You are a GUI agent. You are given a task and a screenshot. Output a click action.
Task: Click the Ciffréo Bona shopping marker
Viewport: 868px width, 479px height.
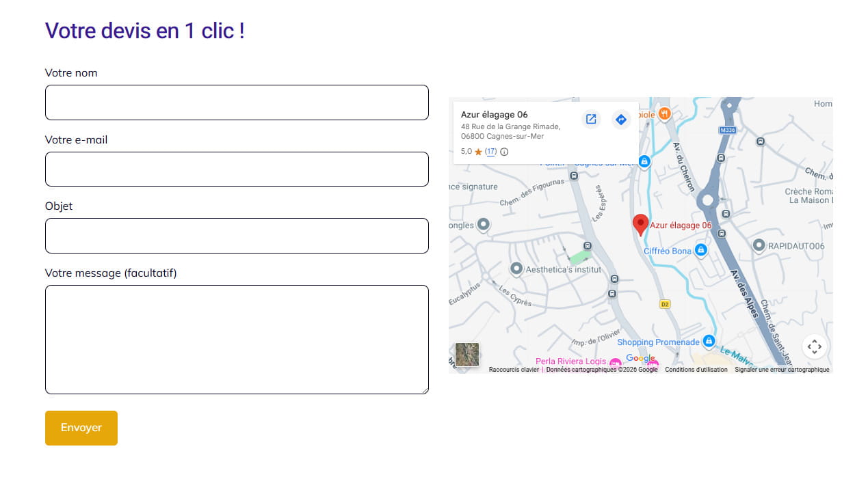(700, 251)
